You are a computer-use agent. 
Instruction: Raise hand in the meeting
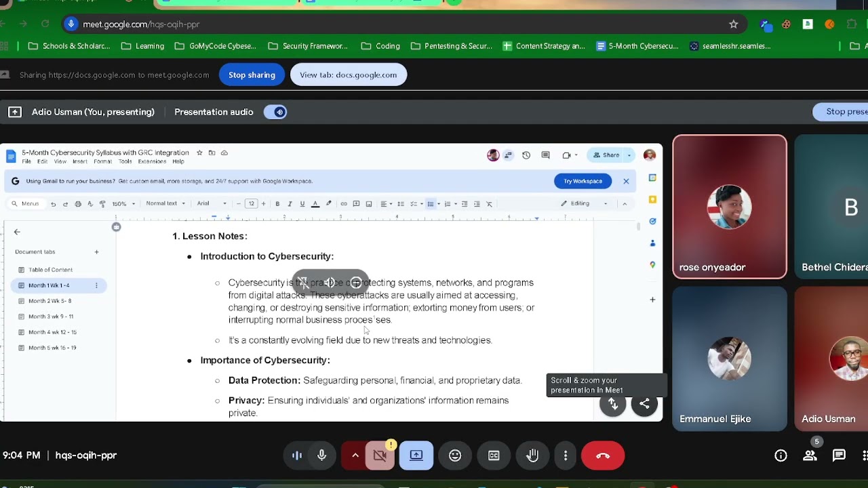pos(533,455)
